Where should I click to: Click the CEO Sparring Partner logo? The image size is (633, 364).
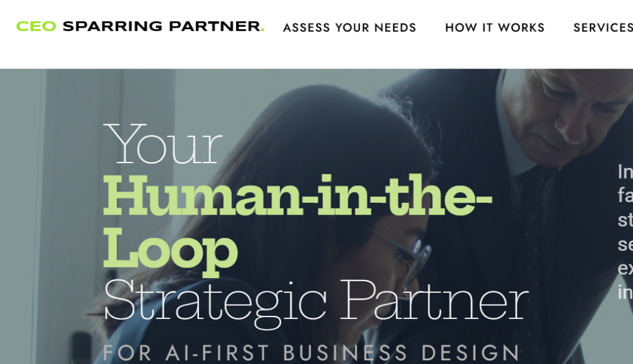(x=140, y=26)
